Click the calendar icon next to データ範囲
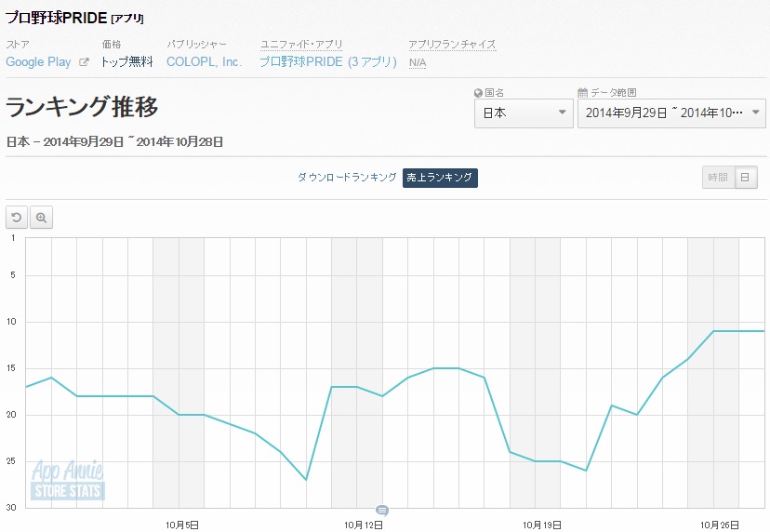The image size is (770, 532). pyautogui.click(x=582, y=92)
